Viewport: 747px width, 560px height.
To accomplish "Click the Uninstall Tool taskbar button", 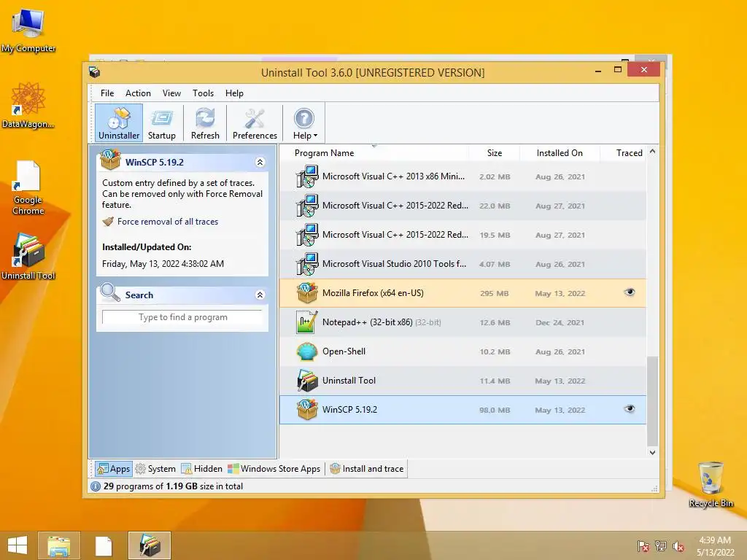I will point(149,545).
